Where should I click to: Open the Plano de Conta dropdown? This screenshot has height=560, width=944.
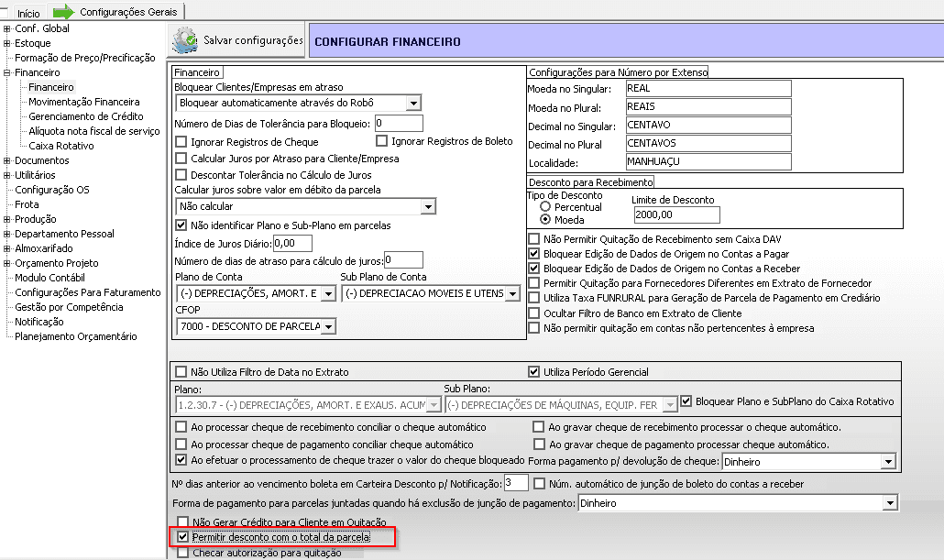point(328,294)
